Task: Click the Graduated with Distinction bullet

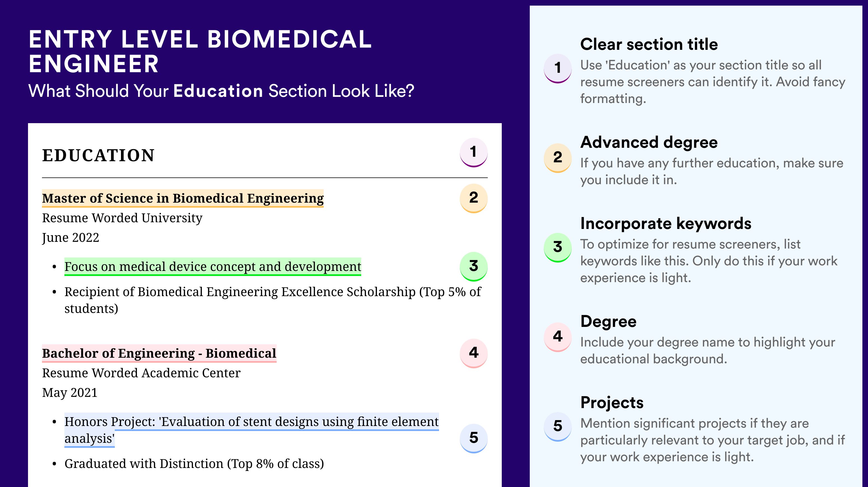Action: 194,464
